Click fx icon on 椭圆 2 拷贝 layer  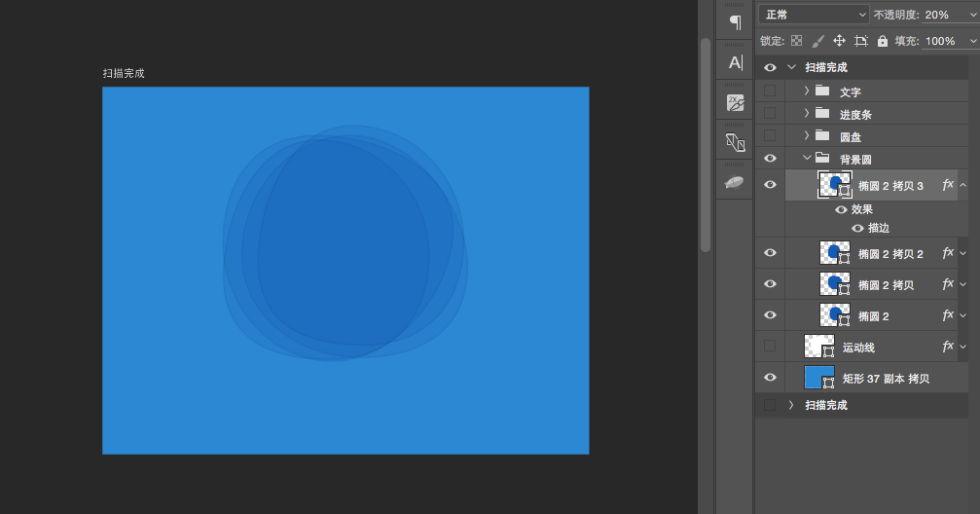tap(948, 284)
